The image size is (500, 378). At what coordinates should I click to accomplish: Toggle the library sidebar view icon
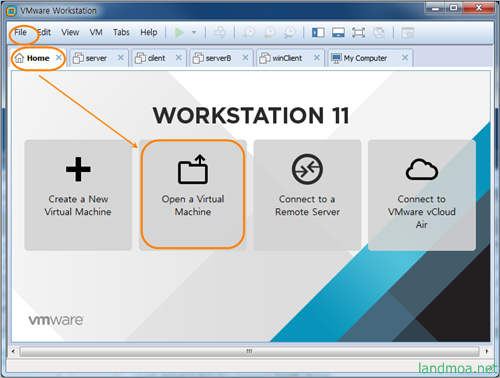318,33
